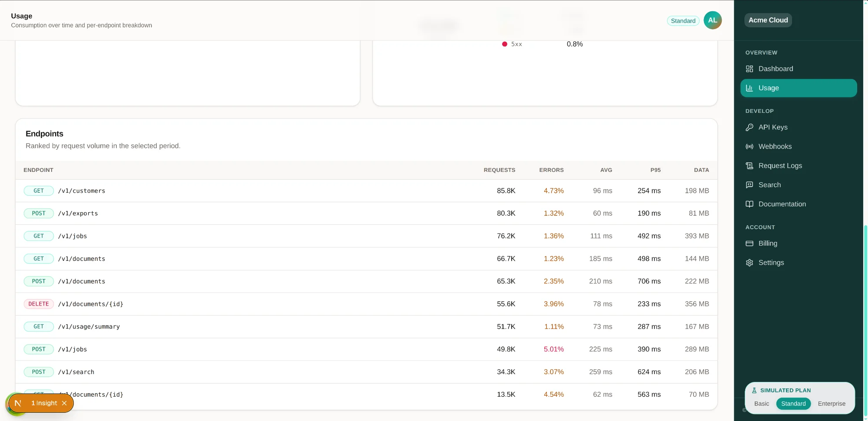Click the GET /v1/usage/summary endpoint
The height and width of the screenshot is (421, 868).
pyautogui.click(x=89, y=326)
